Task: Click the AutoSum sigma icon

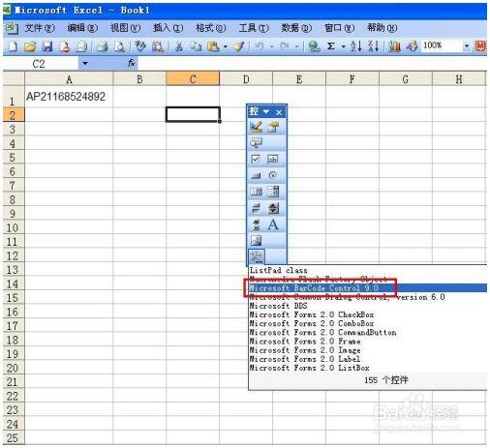Action: 331,46
